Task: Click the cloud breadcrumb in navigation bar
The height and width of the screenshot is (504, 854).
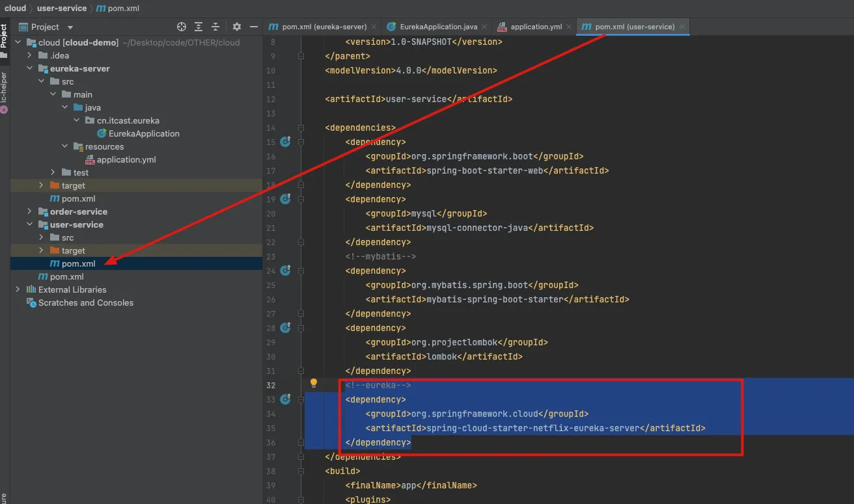Action: click(15, 8)
